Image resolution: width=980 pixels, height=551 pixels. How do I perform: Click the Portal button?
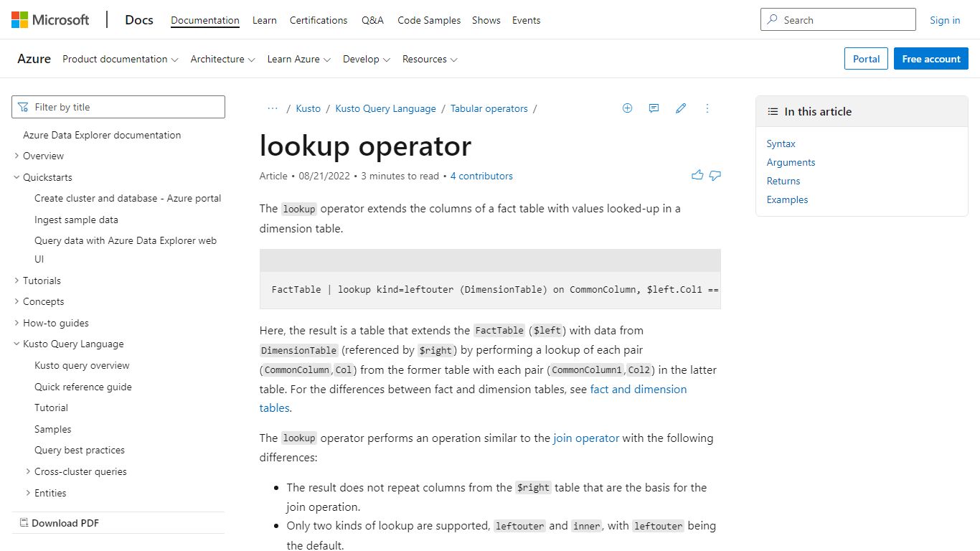click(x=866, y=59)
